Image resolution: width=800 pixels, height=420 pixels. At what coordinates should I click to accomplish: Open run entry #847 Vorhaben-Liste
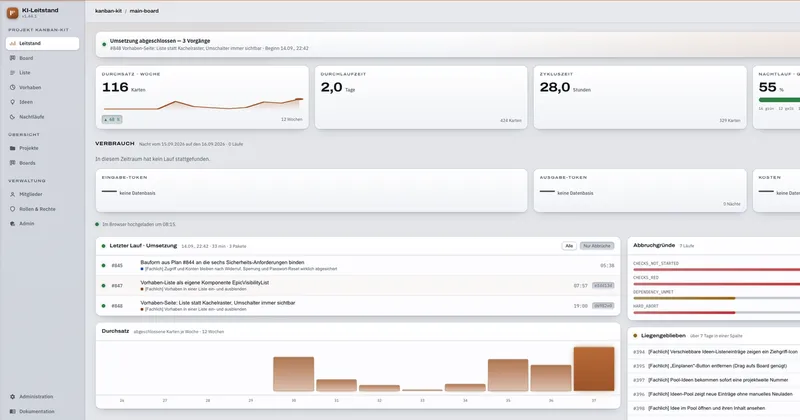358,286
